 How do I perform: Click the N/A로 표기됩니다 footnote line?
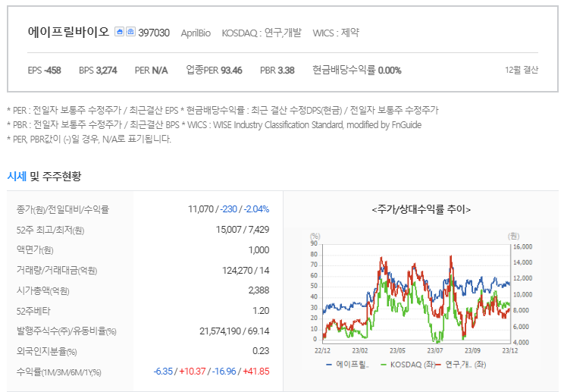point(89,140)
